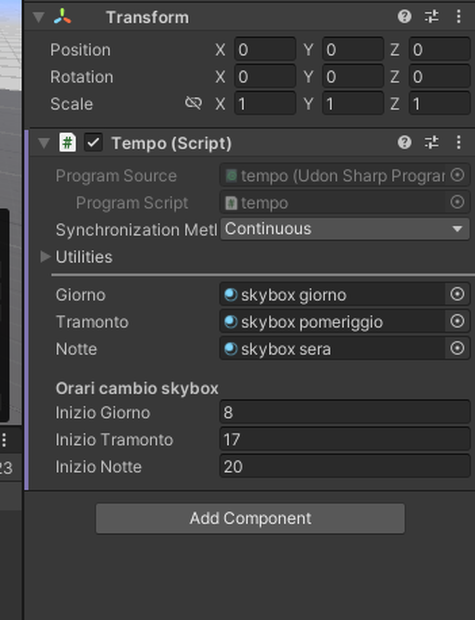Collapse the Tempo (Script) component foldout
475x620 pixels.
pyautogui.click(x=44, y=143)
